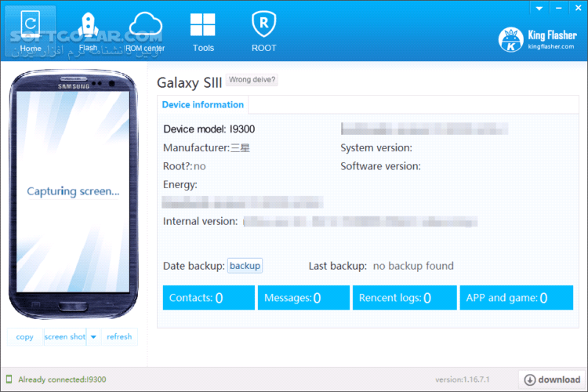Click the download button
Screen dimensions: 588x392
click(552, 380)
